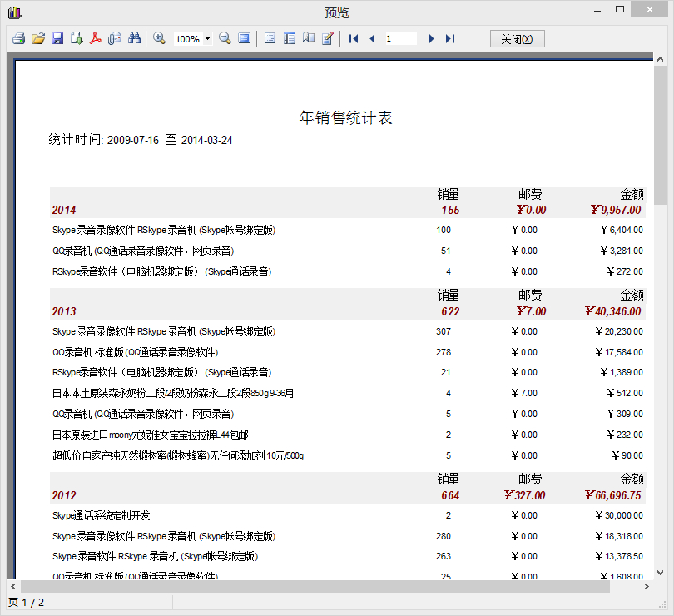Export report to PDF
Screen dimensions: 674x616
[x=96, y=39]
